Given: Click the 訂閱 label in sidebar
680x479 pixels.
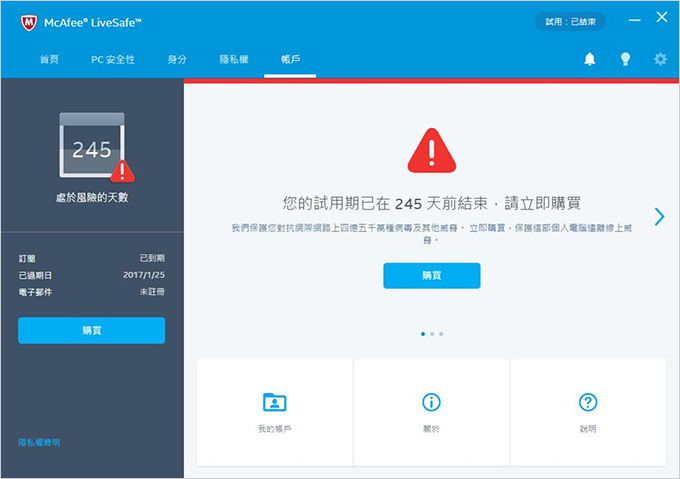Looking at the screenshot, I should point(27,259).
